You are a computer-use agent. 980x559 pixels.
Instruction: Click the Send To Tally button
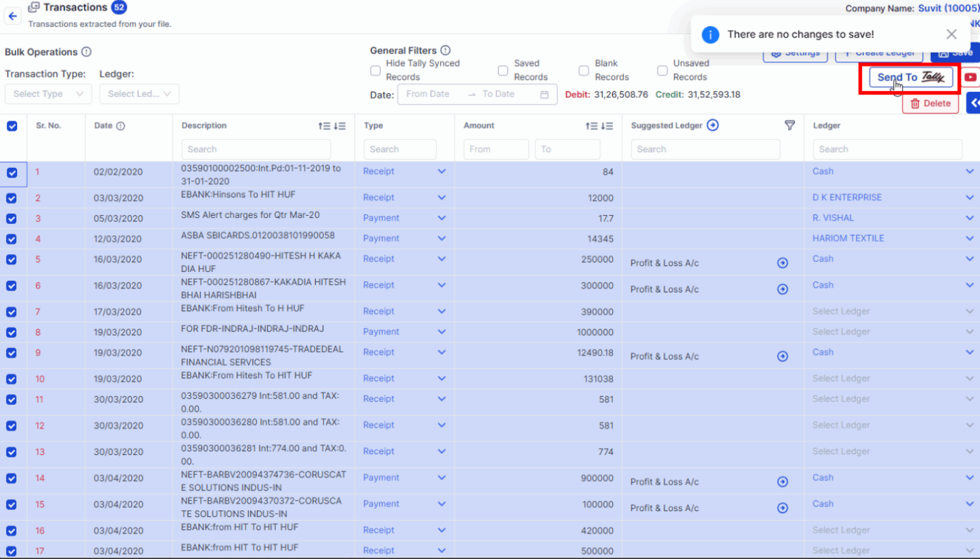pos(911,77)
